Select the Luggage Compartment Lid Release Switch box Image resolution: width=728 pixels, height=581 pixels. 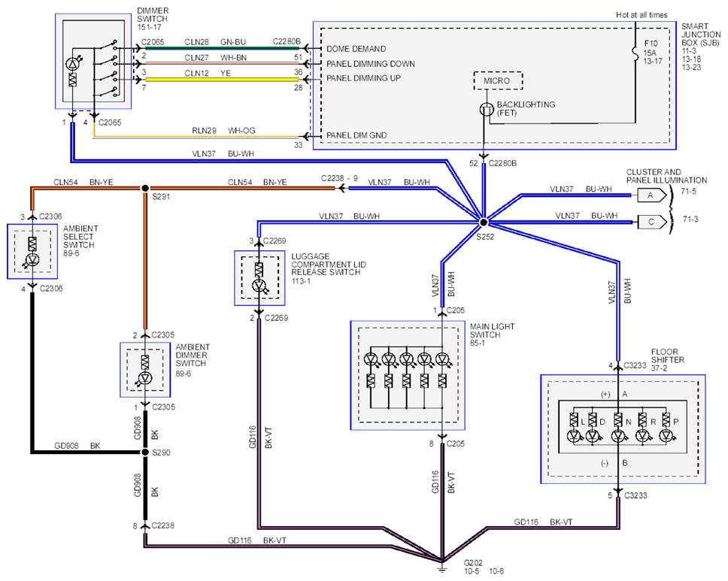pos(259,278)
